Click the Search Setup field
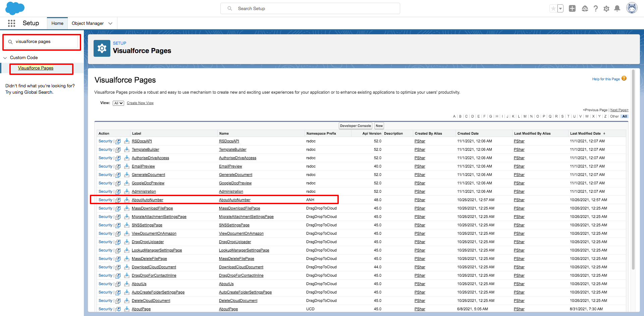The height and width of the screenshot is (316, 644). [310, 8]
